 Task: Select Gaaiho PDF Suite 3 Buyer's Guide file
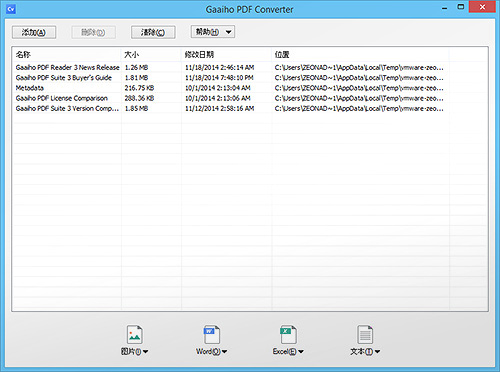64,78
